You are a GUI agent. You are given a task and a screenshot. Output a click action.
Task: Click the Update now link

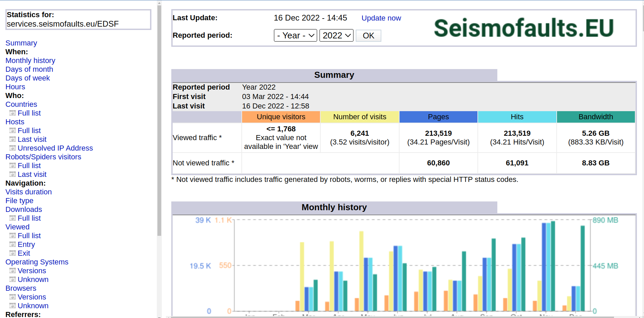click(381, 18)
